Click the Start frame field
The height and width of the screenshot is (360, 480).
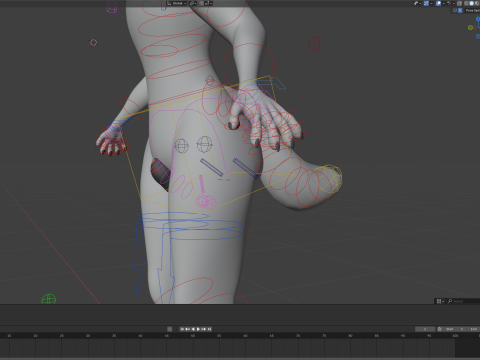click(454, 329)
